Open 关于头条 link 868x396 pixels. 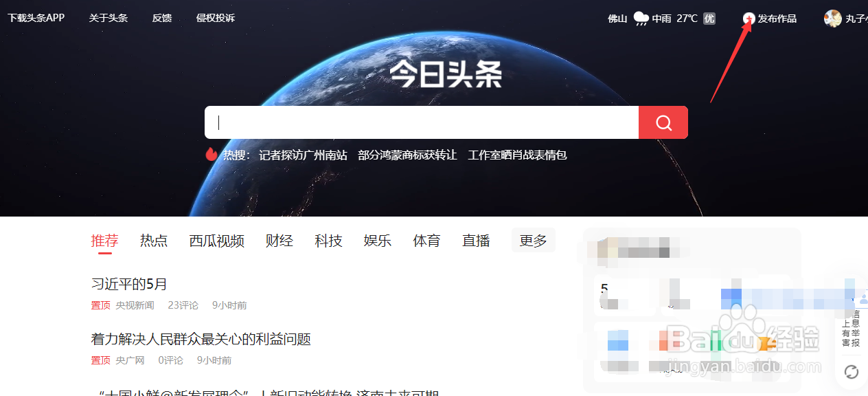pyautogui.click(x=108, y=18)
